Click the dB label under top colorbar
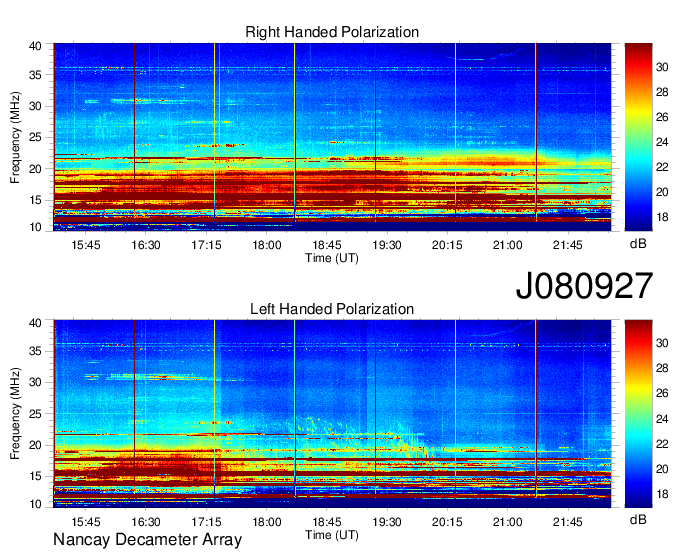Screen dimensions: 680x552 pos(638,244)
